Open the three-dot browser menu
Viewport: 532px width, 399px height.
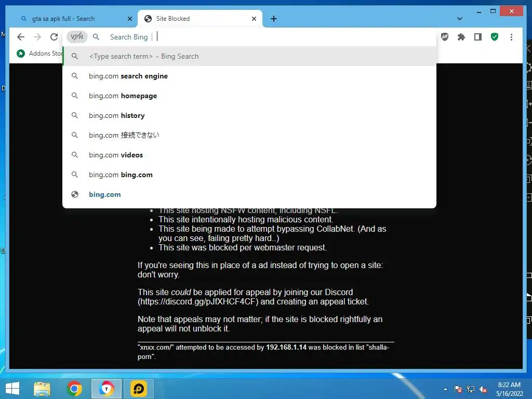[511, 37]
